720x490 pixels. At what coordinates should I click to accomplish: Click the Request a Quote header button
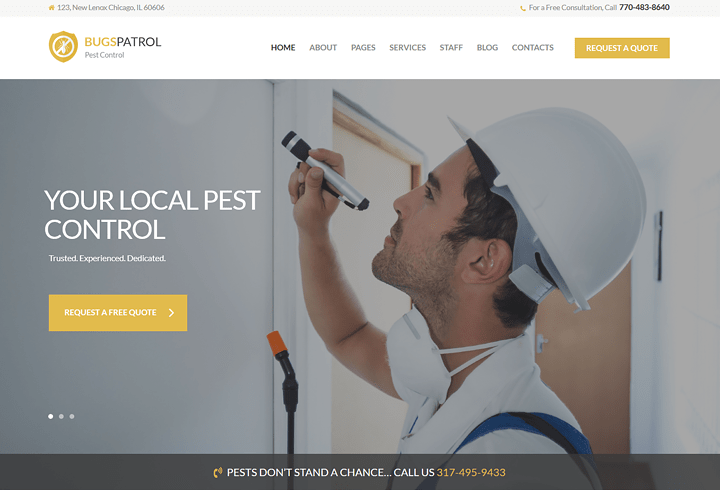pos(622,48)
